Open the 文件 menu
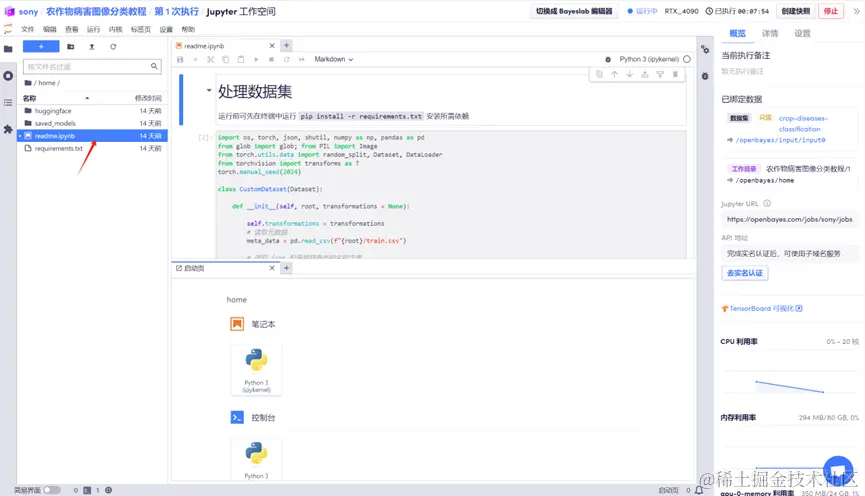This screenshot has width=865, height=496. point(28,29)
